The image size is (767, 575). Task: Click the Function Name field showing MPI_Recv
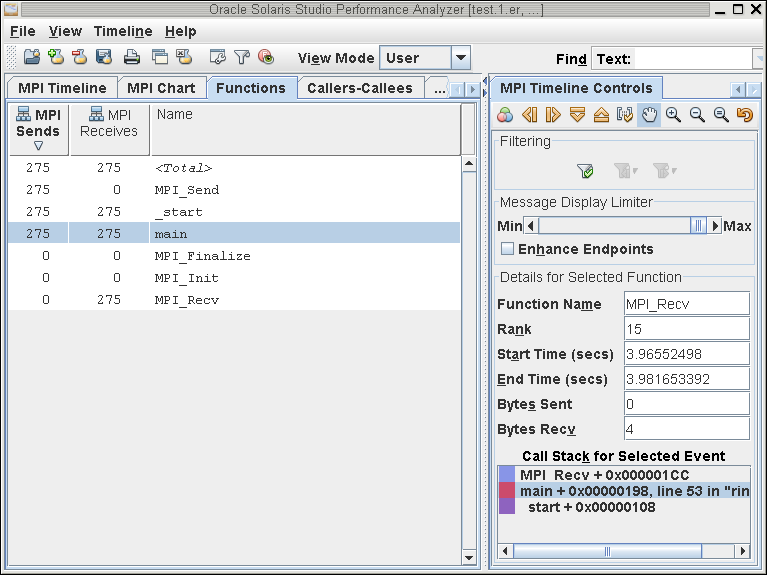point(687,304)
